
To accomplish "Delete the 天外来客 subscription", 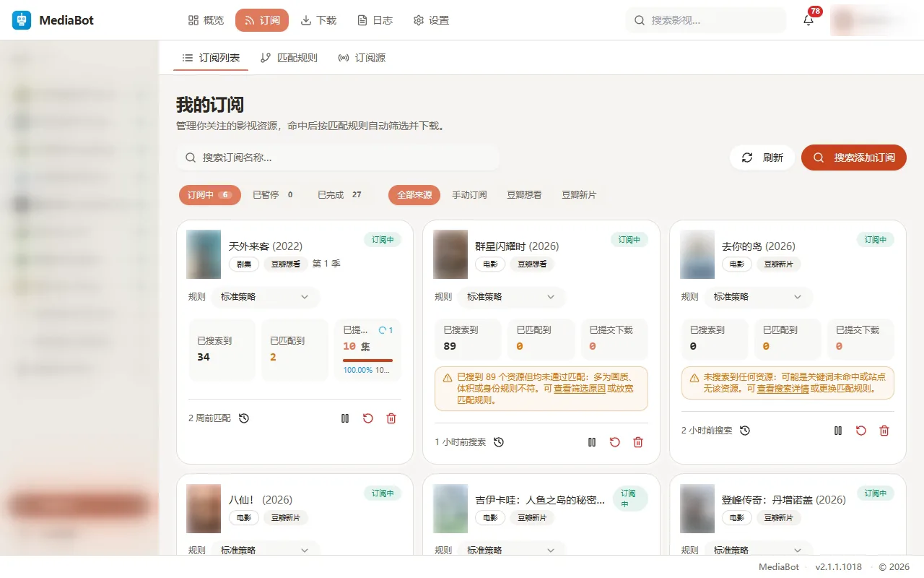I will [x=391, y=418].
